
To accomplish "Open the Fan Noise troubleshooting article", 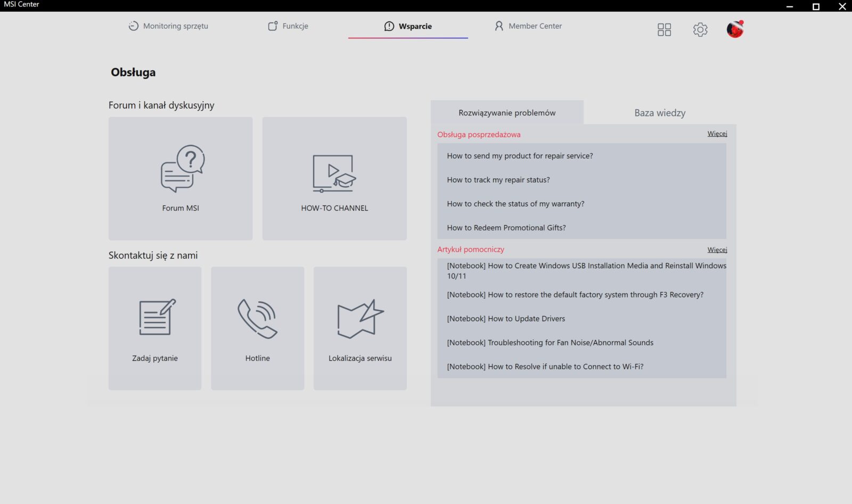I will tap(550, 343).
